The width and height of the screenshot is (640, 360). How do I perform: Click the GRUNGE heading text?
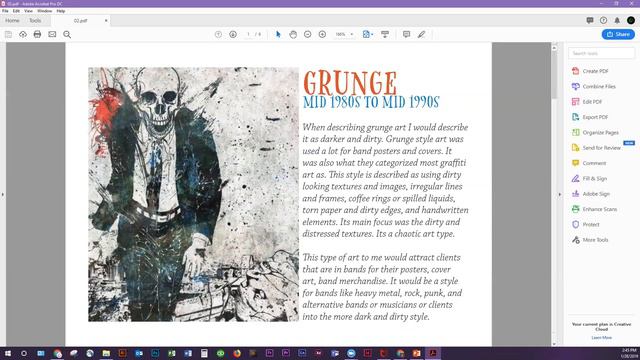[350, 83]
